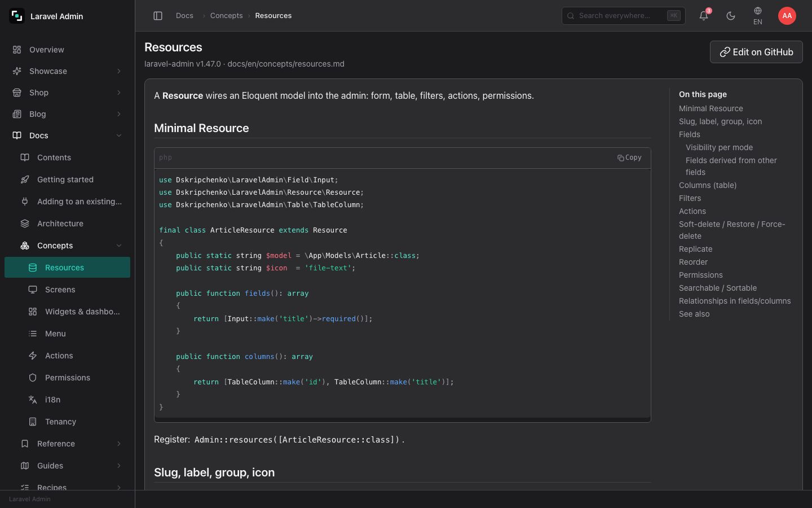Click the Permissions shield icon
The height and width of the screenshot is (508, 812).
point(33,378)
